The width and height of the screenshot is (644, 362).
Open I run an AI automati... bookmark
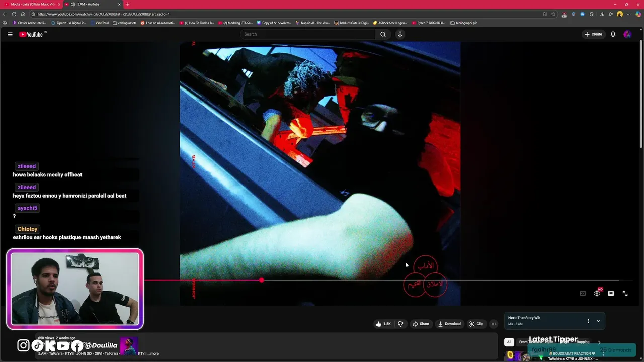tap(158, 23)
